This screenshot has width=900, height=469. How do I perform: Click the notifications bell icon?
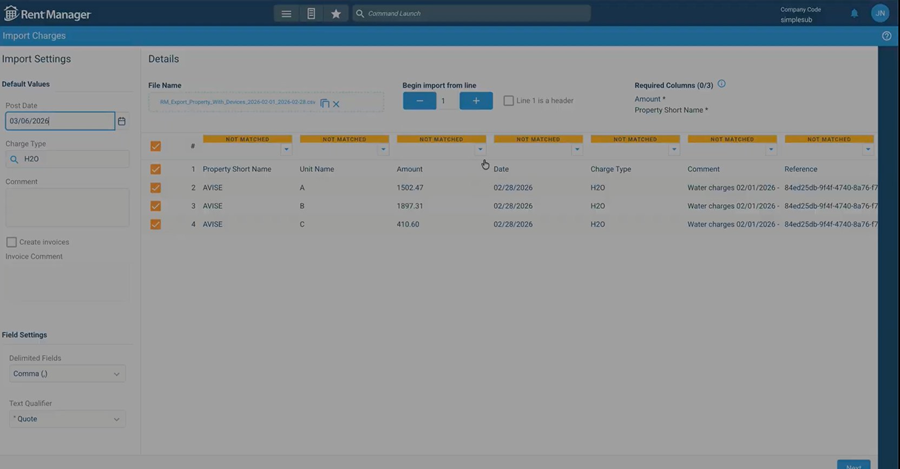[x=854, y=14]
